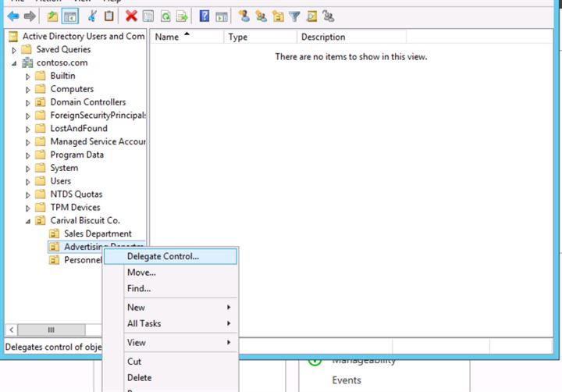562x392 pixels.
Task: Choose Delegate Control... from context menu
Action: pos(162,256)
